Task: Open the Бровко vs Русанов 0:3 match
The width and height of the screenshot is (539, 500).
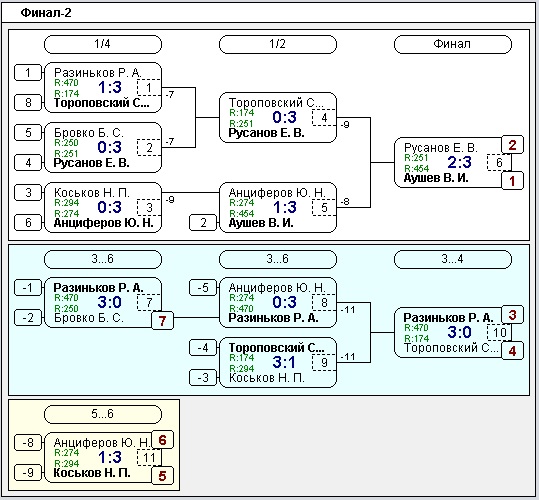Action: (103, 147)
